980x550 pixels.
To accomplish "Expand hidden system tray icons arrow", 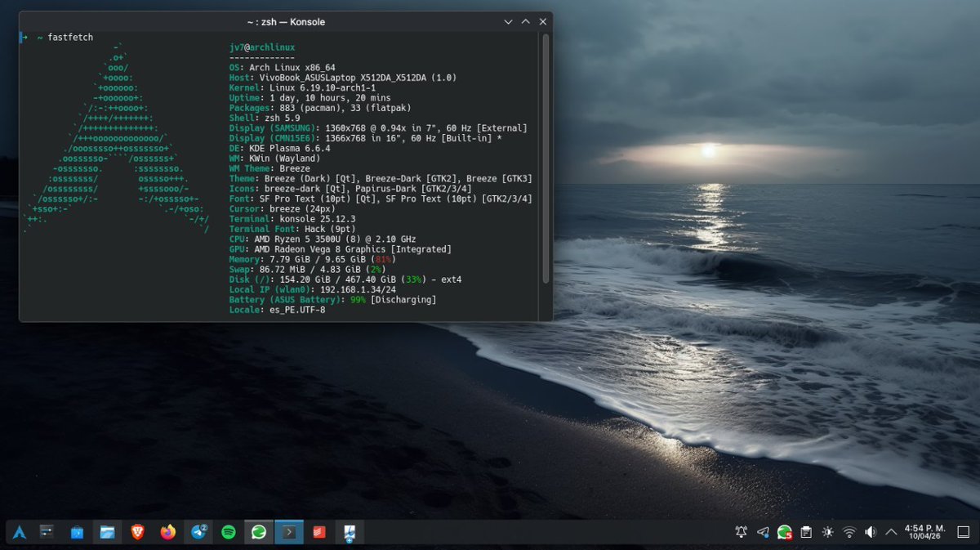I will coord(891,532).
